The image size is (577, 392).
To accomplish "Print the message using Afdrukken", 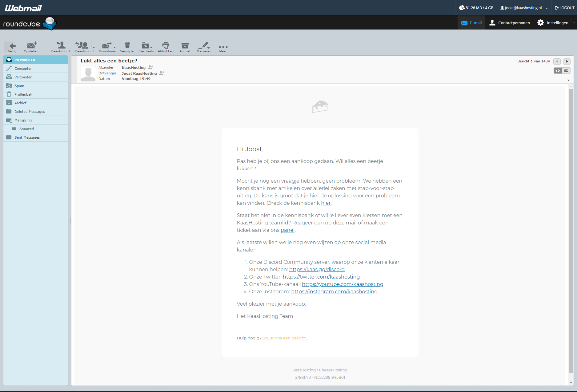I will (166, 46).
